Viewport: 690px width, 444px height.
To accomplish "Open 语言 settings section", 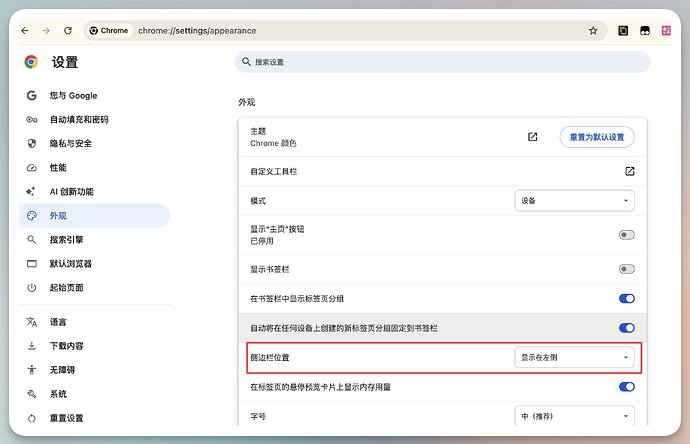I will pyautogui.click(x=94, y=322).
